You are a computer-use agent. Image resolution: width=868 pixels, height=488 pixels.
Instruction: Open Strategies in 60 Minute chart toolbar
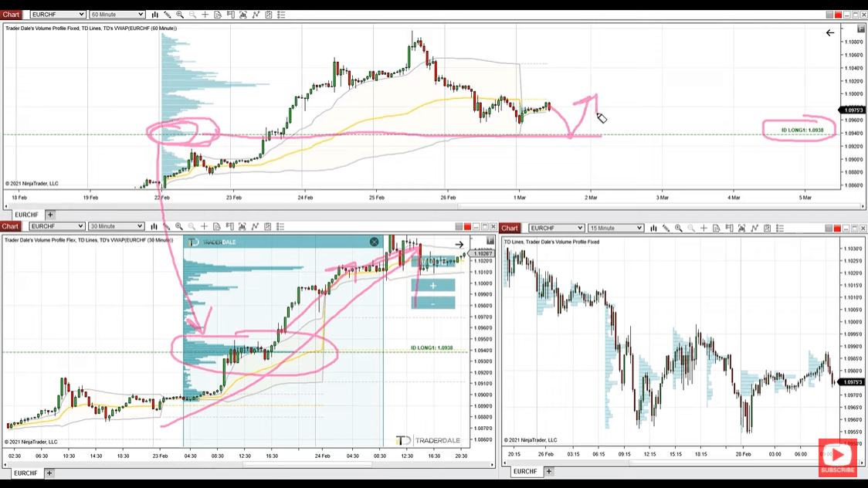click(269, 15)
